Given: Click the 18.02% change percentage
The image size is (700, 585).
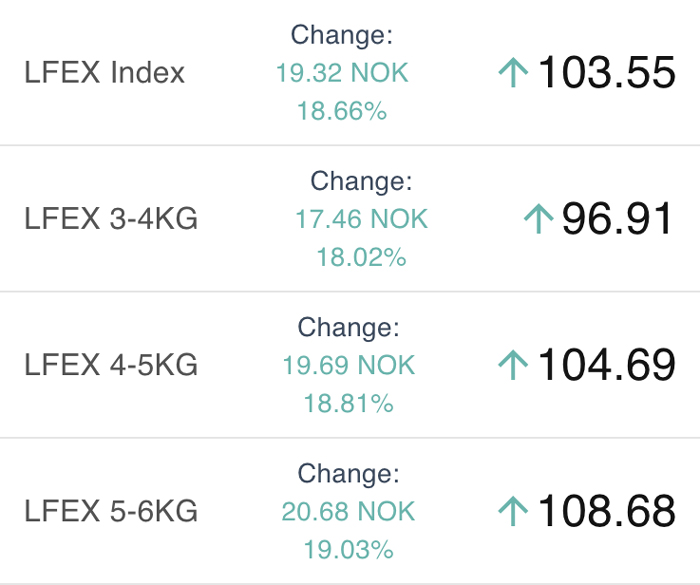Looking at the screenshot, I should (362, 257).
